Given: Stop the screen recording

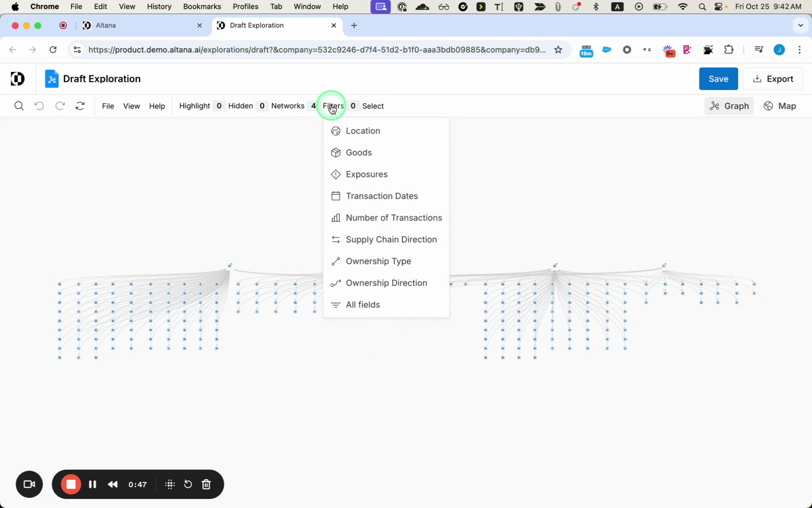Looking at the screenshot, I should pos(71,484).
